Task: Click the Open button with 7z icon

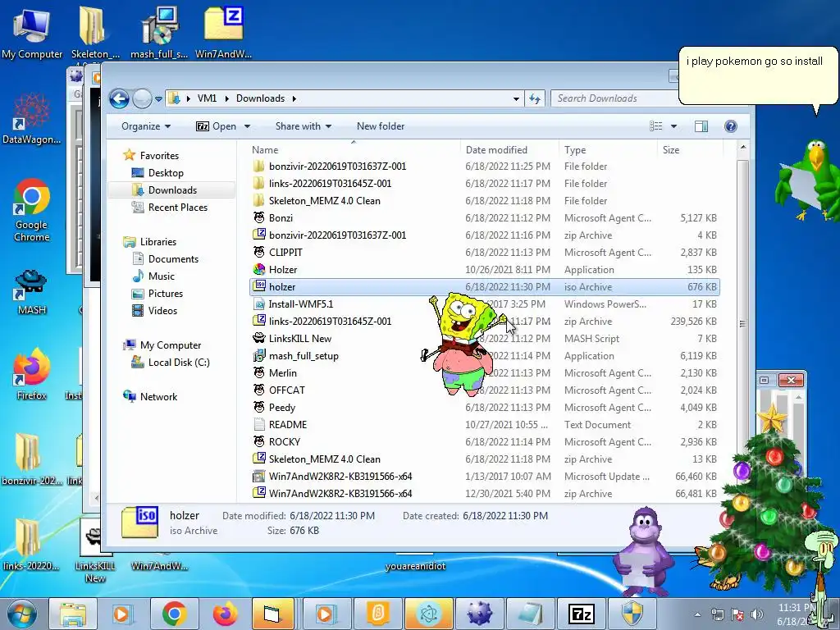Action: [216, 126]
